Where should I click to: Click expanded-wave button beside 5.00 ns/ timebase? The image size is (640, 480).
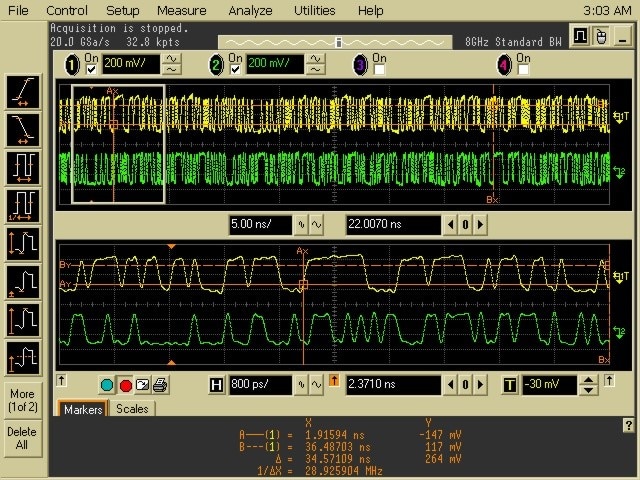316,224
